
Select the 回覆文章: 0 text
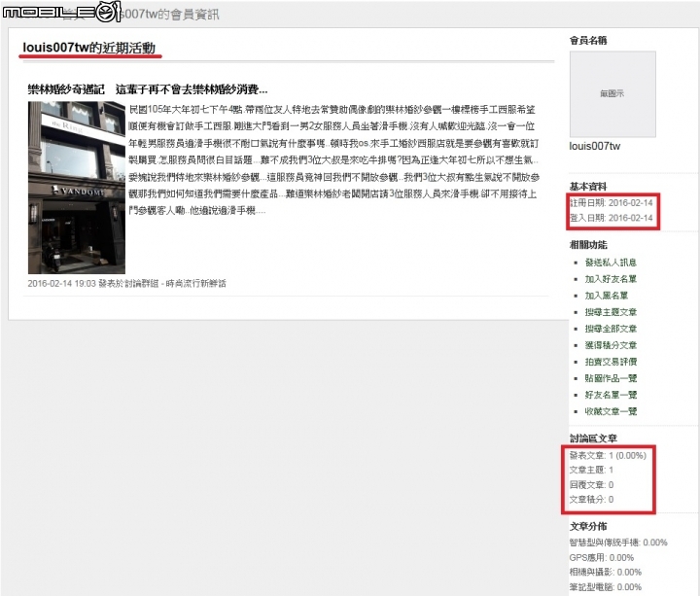pos(591,485)
